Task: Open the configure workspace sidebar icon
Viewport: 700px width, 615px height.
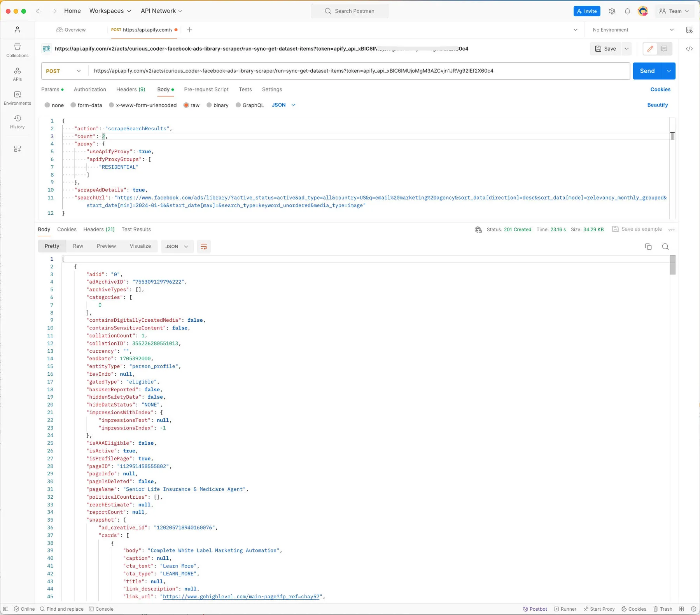Action: coord(17,149)
